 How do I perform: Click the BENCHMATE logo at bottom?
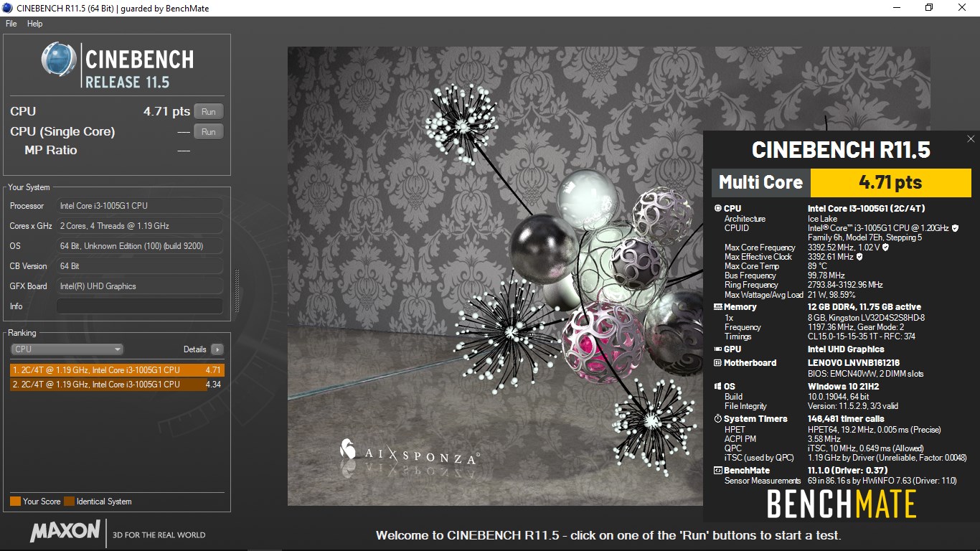[842, 504]
